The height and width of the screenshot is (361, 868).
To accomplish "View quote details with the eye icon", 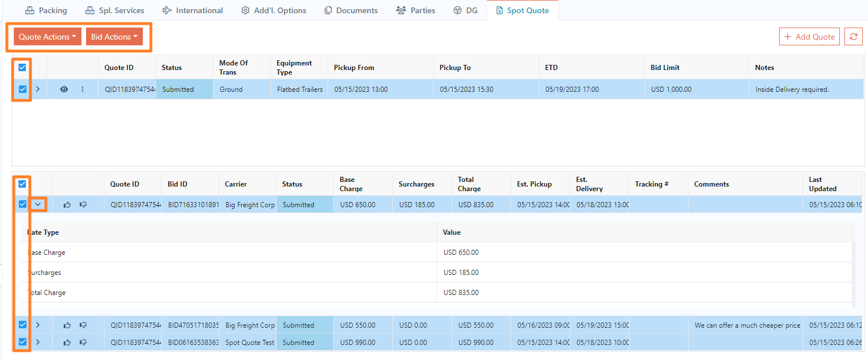I will pyautogui.click(x=64, y=90).
